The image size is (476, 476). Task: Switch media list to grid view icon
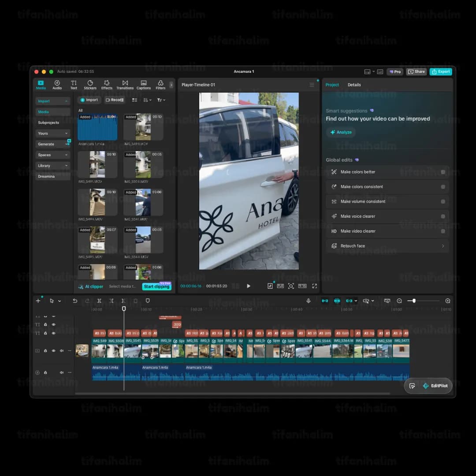pos(134,100)
